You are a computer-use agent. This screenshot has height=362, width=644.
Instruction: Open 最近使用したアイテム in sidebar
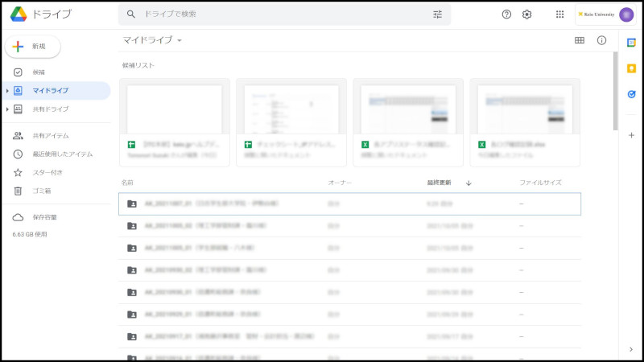(x=62, y=154)
